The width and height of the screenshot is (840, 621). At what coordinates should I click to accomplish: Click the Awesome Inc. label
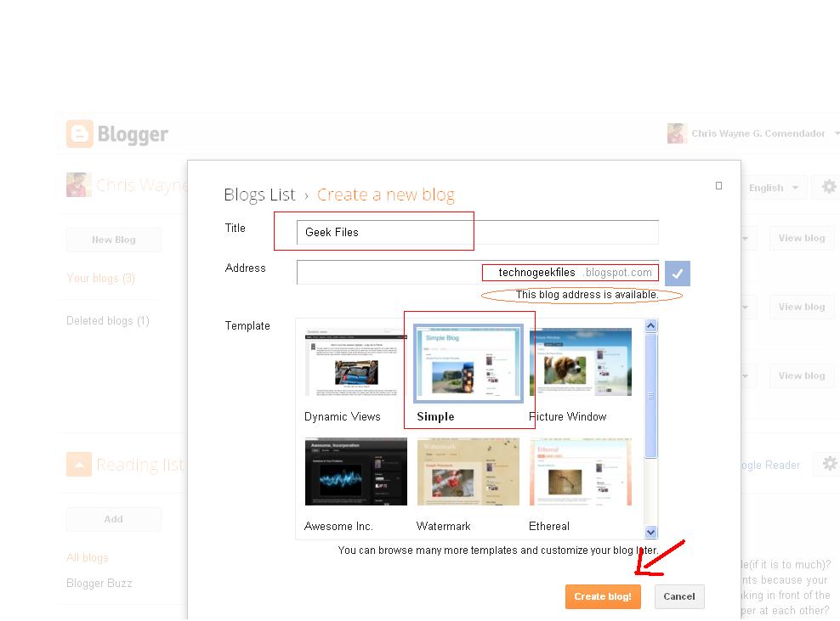tap(338, 526)
